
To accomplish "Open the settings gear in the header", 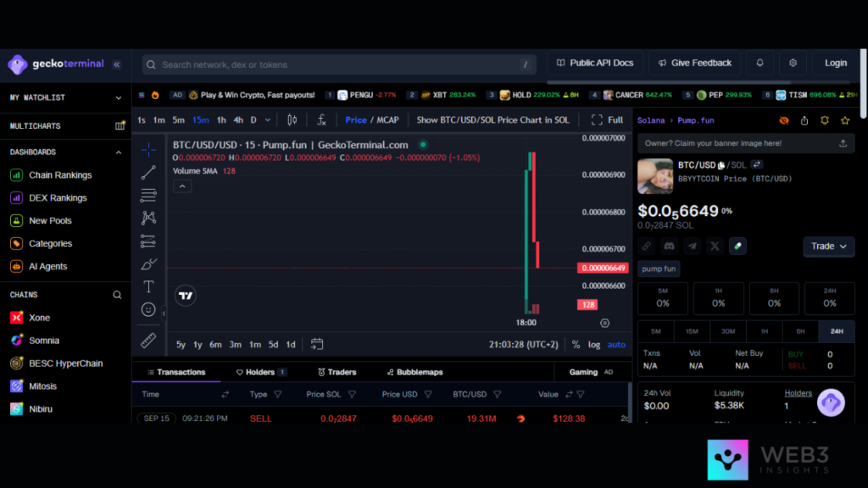I will (x=793, y=63).
